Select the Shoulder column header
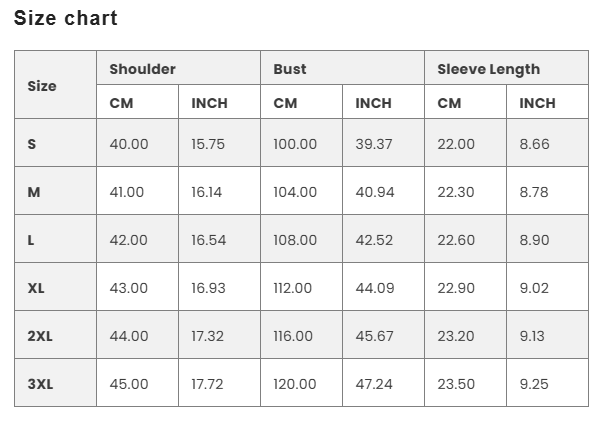The height and width of the screenshot is (422, 602). click(x=142, y=69)
